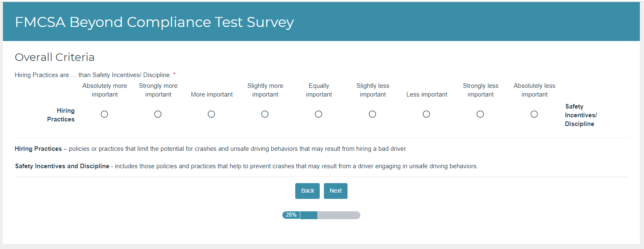Click the 'Safety Incentives/ Discipline' label right of the radios
This screenshot has width=644, height=249.
coord(581,115)
